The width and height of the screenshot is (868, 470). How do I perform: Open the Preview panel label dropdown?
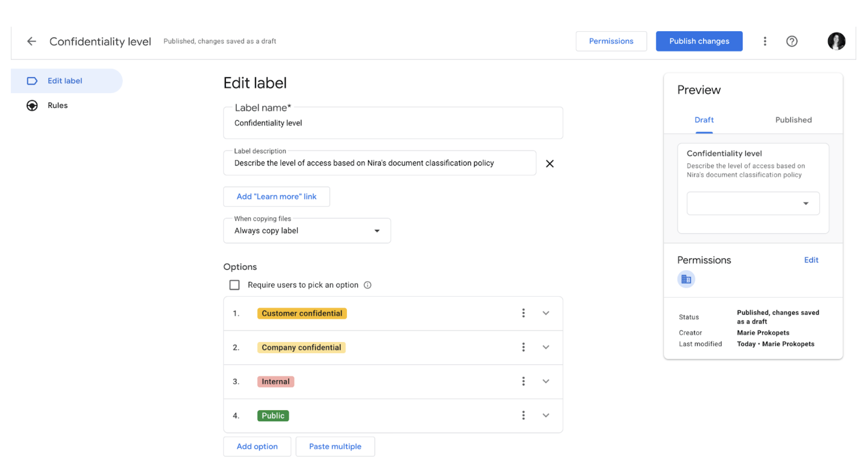tap(752, 203)
